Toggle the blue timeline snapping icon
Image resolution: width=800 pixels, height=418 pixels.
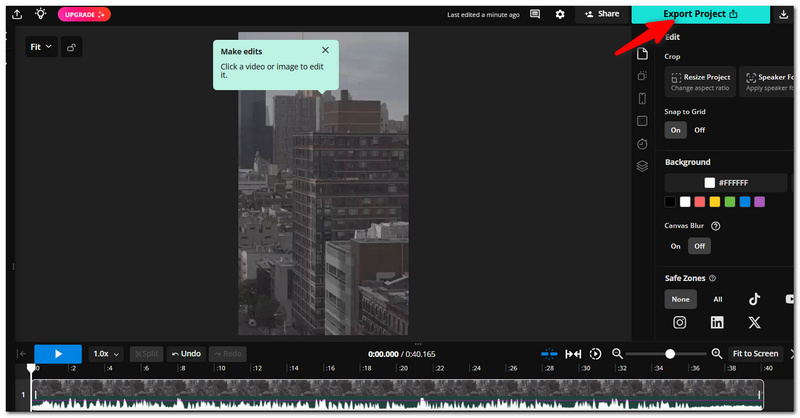tap(549, 354)
